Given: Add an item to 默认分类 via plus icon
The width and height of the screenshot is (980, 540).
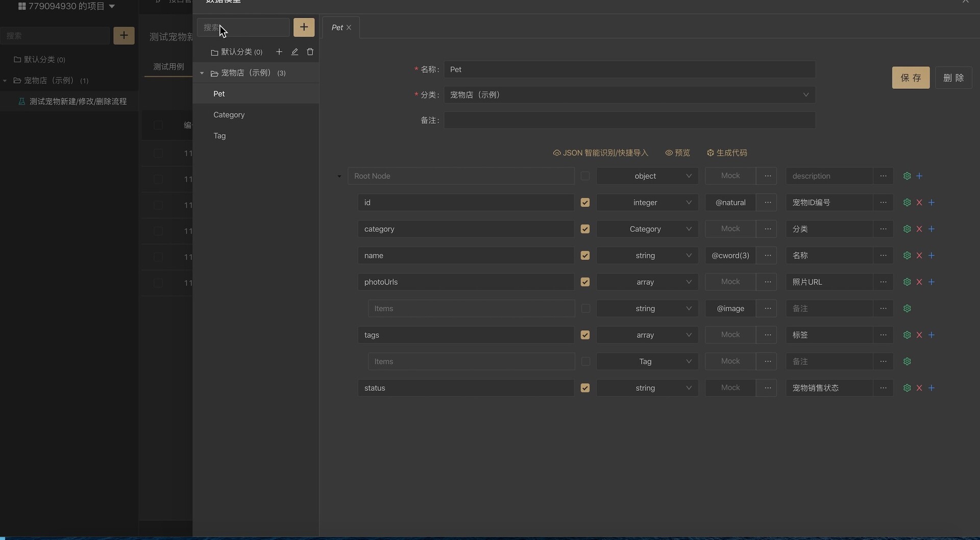Looking at the screenshot, I should (279, 52).
